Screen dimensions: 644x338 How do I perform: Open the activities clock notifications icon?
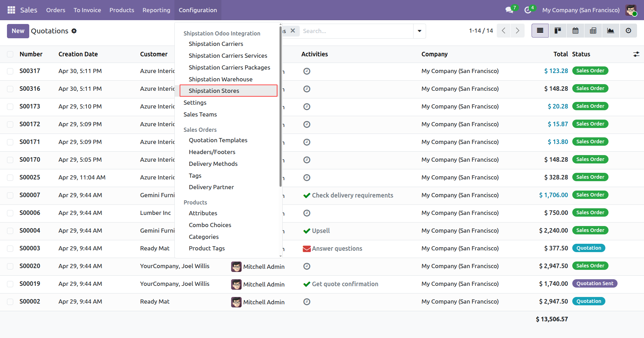pos(528,10)
